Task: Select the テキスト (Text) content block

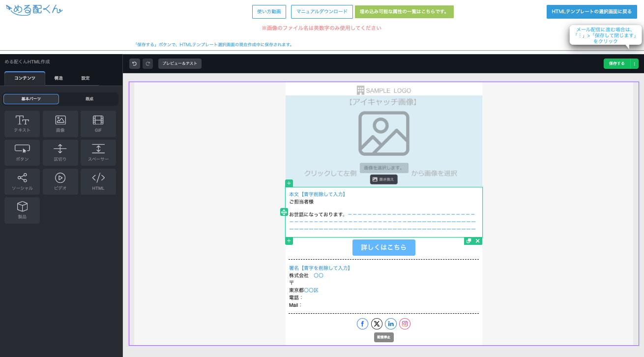Action: pos(22,124)
